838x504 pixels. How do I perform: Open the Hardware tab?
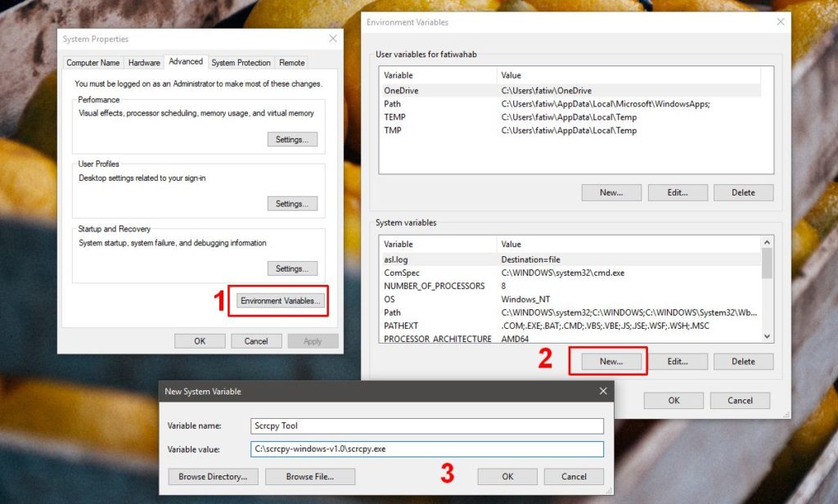pos(144,61)
